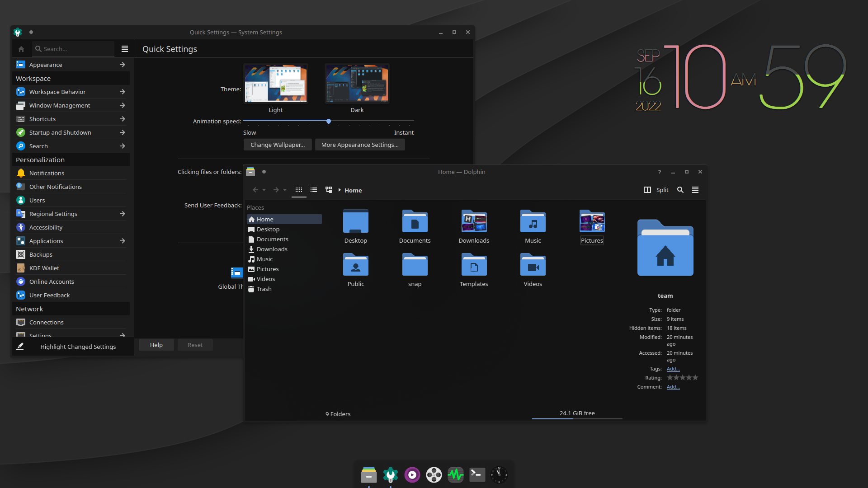
Task: Click the hamburger menu icon in Dolphin
Action: 695,189
